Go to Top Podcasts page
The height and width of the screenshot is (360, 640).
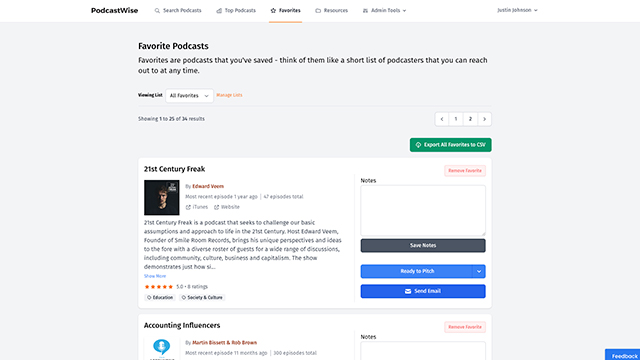[x=236, y=11]
